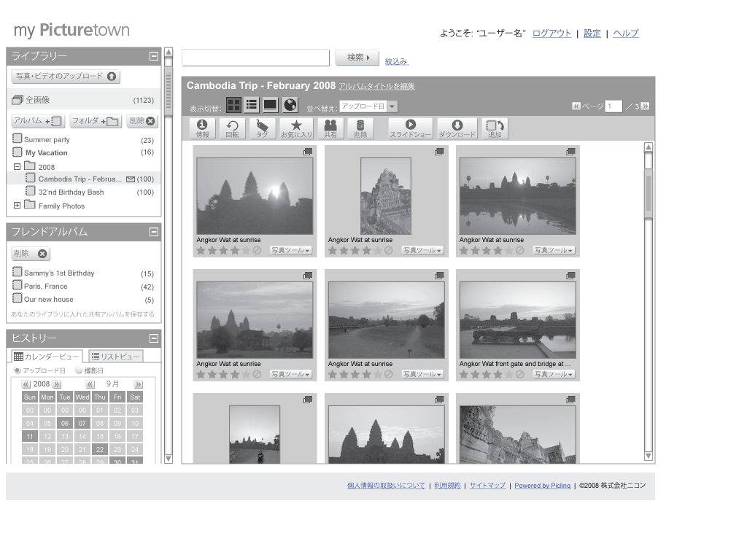Open Sammy's 1st Birthday friend album
Screen dimensions: 747x560
(59, 273)
